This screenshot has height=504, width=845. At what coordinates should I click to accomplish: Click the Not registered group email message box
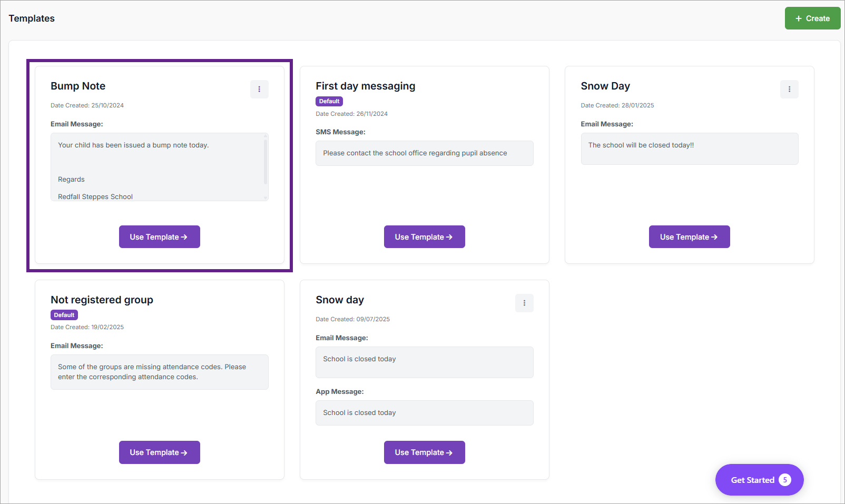(159, 372)
